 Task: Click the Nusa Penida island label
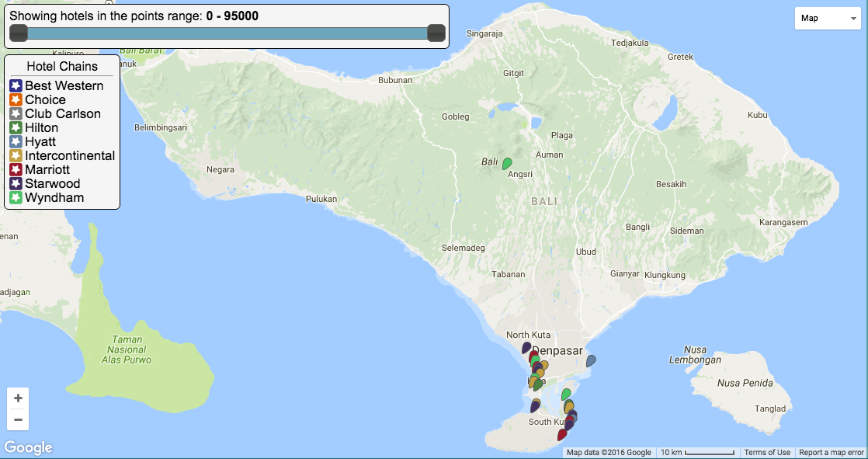click(745, 383)
